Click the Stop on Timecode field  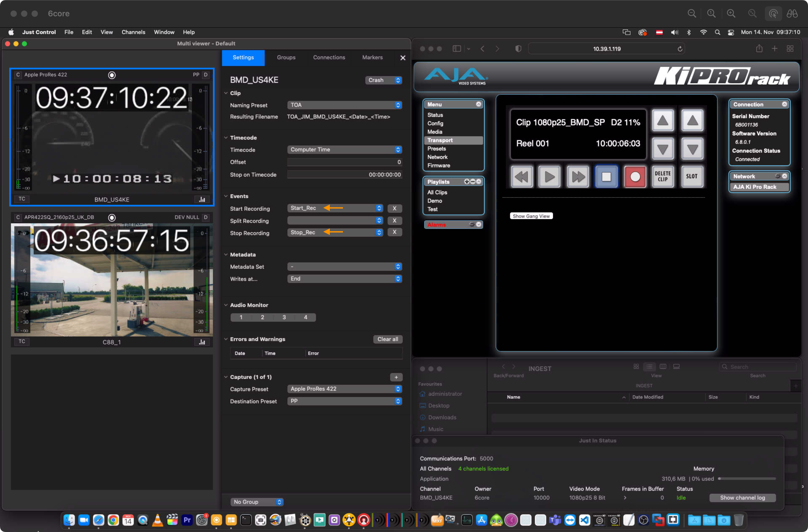[345, 174]
